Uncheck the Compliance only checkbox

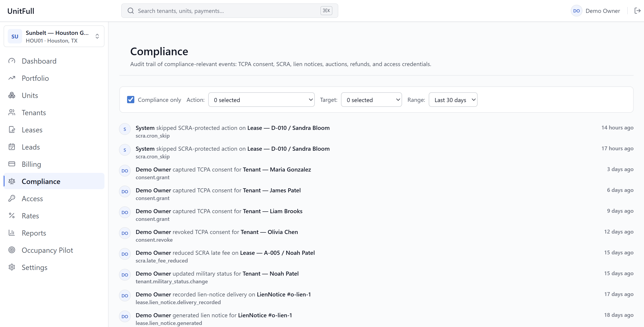click(130, 100)
